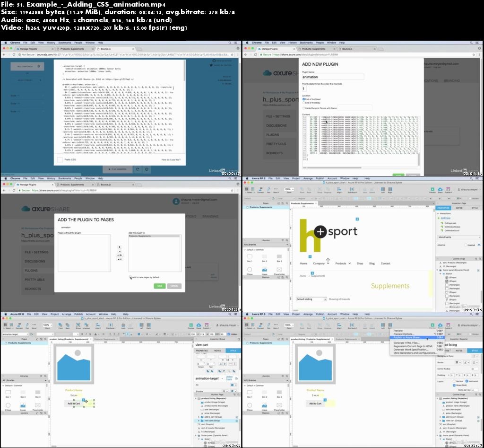Click Corner Radius field in Publish menu frame
484x448 pixels.
pos(474,369)
